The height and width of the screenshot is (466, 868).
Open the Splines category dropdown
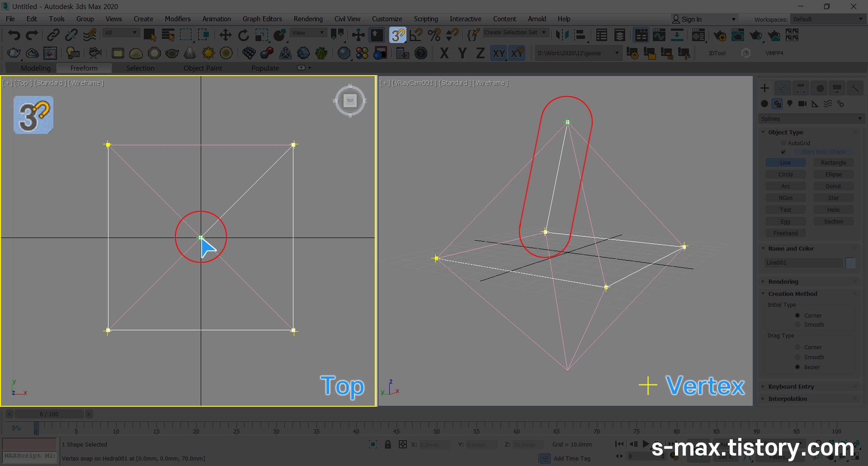coord(811,119)
